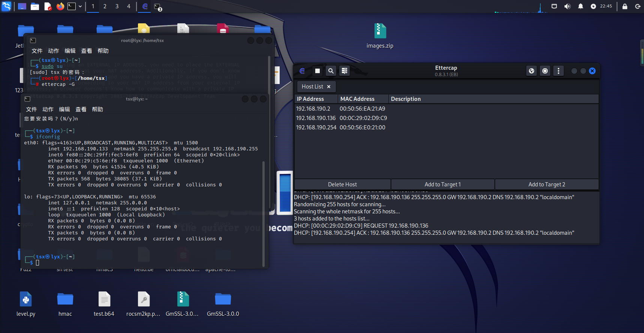Open the Kali applications menu
This screenshot has width=644, height=333.
[6, 6]
